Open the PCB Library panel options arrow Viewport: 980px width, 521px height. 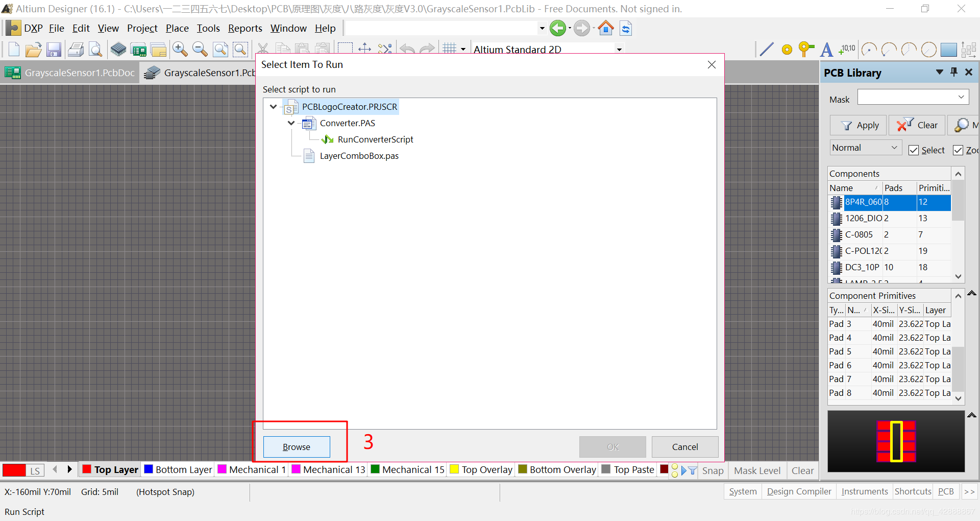click(x=939, y=72)
